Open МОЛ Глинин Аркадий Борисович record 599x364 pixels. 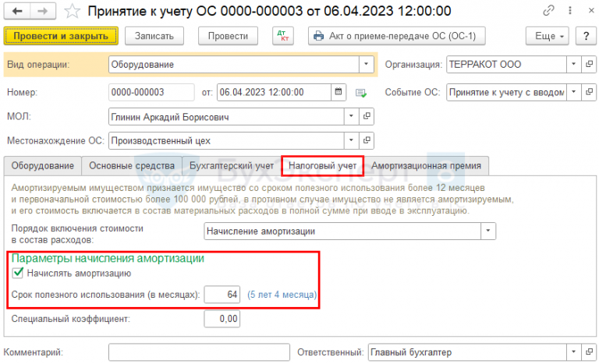point(367,116)
